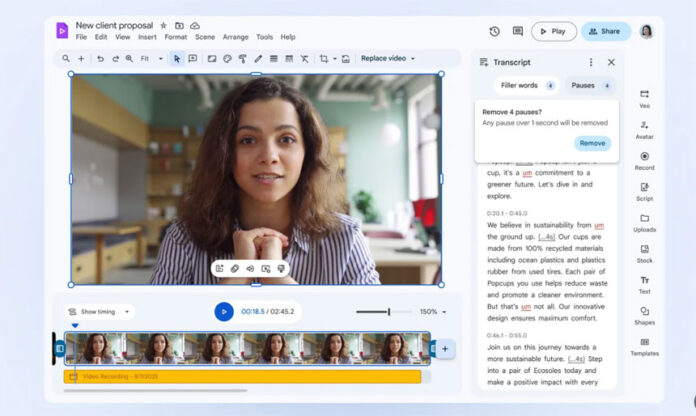Open the Arrange menu
Screen dimensions: 696x416
click(x=235, y=37)
